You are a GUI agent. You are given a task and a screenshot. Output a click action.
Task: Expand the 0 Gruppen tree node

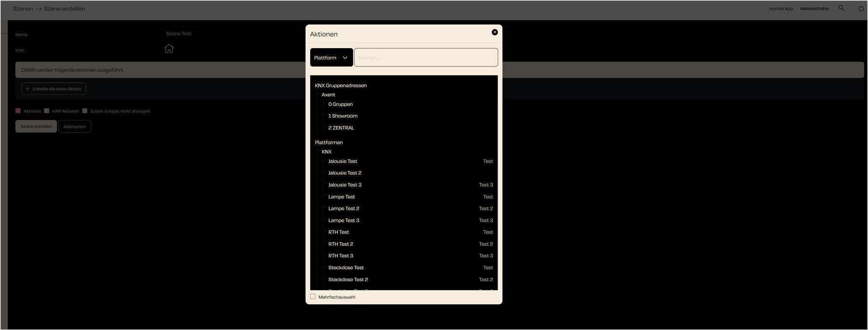pyautogui.click(x=340, y=104)
